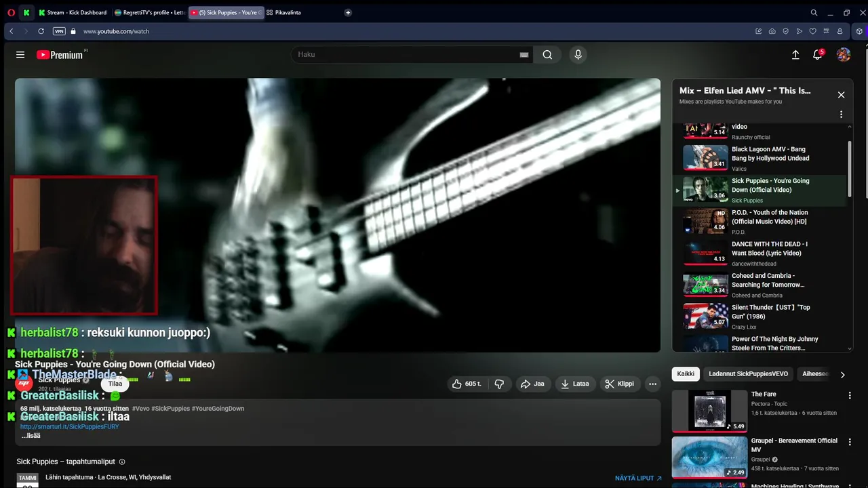Open the tapahtumaliput info icon
Viewport: 868px width, 488px height.
[x=122, y=462]
